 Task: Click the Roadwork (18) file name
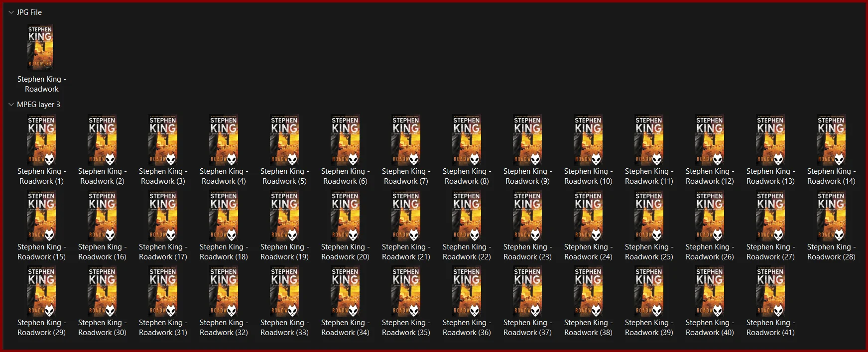pos(224,252)
